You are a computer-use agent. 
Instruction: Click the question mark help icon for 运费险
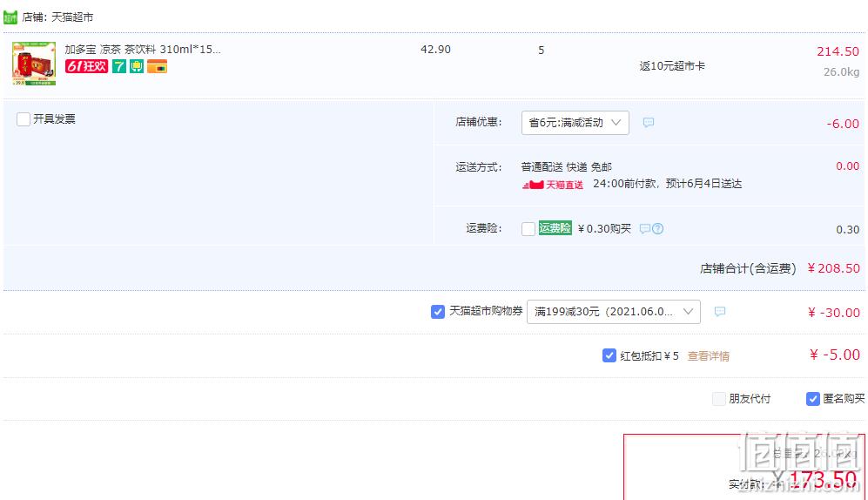(657, 229)
